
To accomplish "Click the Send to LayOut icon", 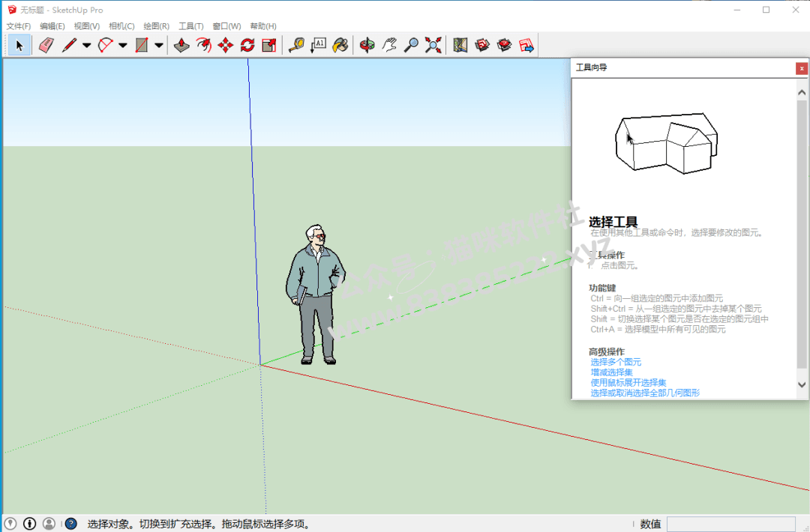I will (x=526, y=46).
